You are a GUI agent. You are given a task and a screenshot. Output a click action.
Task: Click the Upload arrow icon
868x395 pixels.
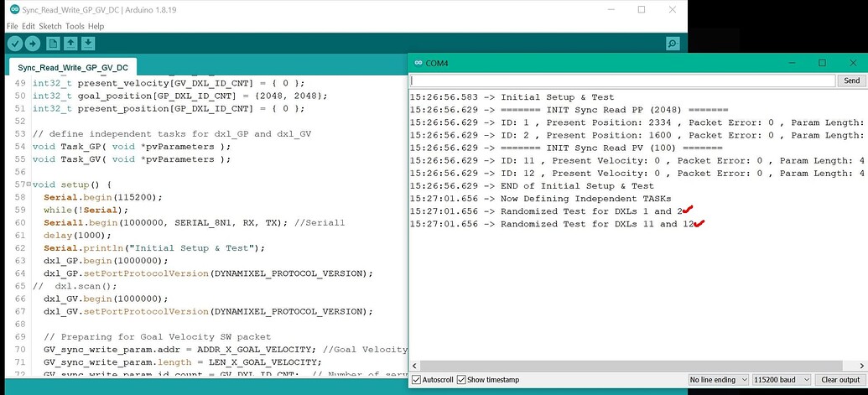point(33,44)
